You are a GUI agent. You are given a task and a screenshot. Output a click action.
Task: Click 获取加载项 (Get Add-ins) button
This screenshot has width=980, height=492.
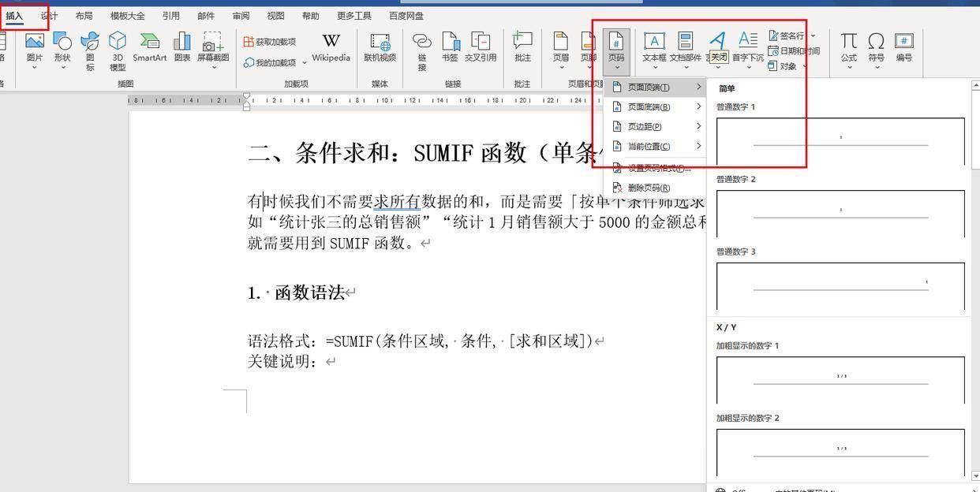click(x=270, y=42)
